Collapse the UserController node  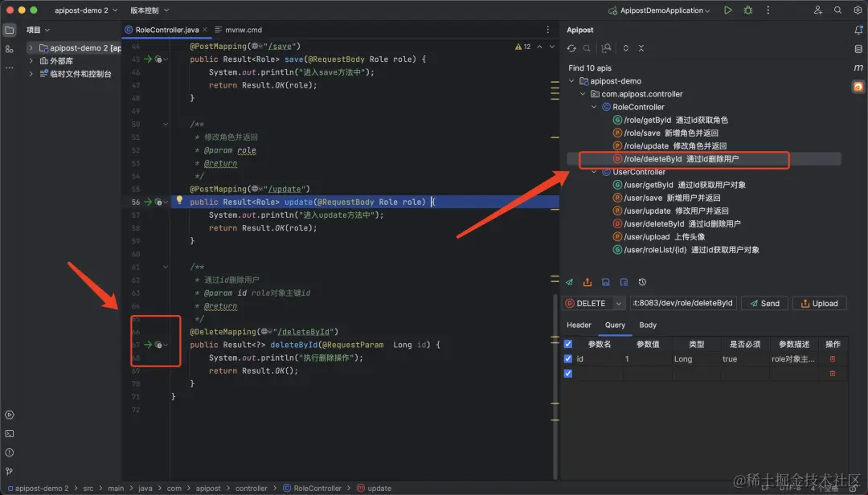[x=594, y=172]
